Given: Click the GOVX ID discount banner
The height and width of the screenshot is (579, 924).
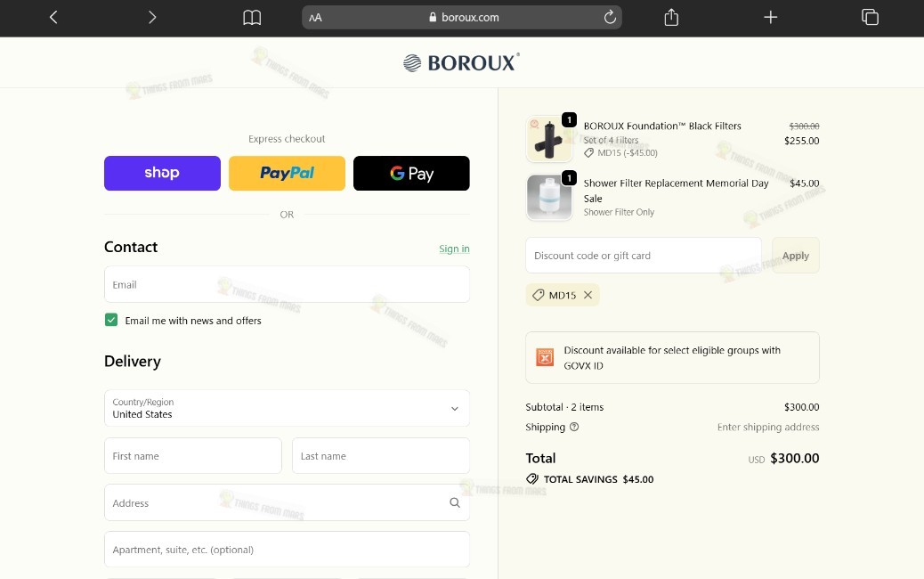Looking at the screenshot, I should (672, 357).
